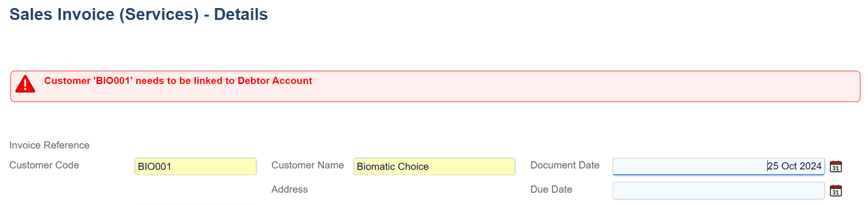Click the 'Biomatic Choice' customer name text
The height and width of the screenshot is (205, 868).
point(392,167)
